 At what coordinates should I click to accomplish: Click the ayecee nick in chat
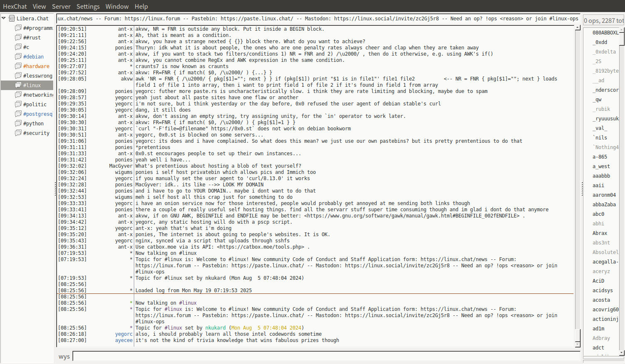pyautogui.click(x=124, y=340)
